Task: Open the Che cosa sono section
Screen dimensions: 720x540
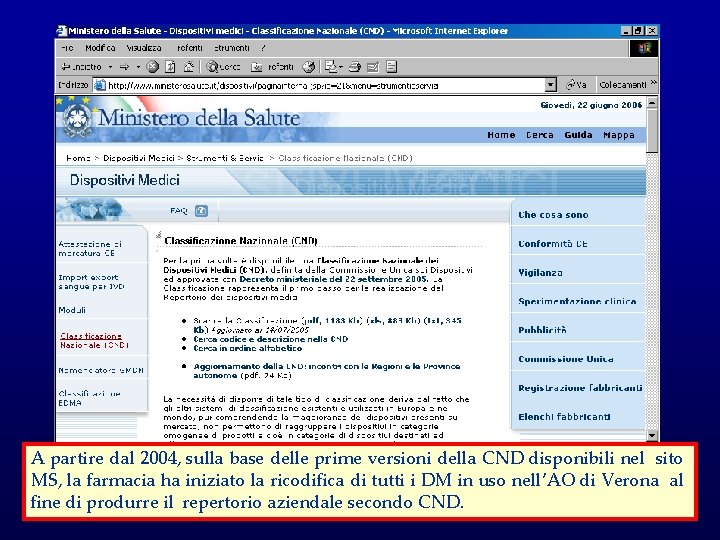Action: 553,215
